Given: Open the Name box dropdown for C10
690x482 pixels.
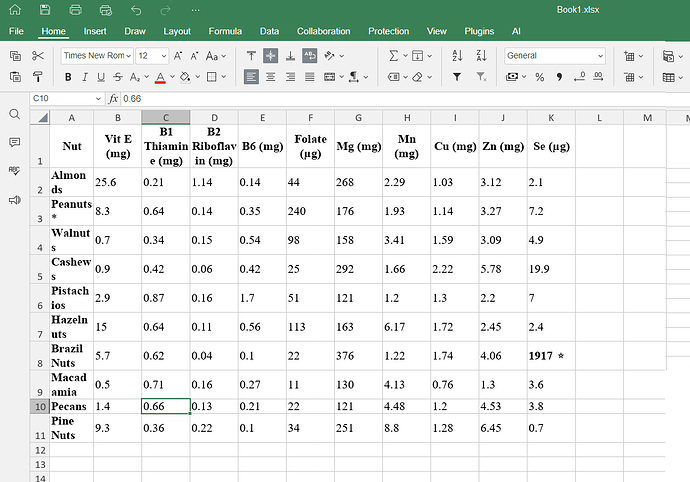Looking at the screenshot, I should tap(98, 99).
